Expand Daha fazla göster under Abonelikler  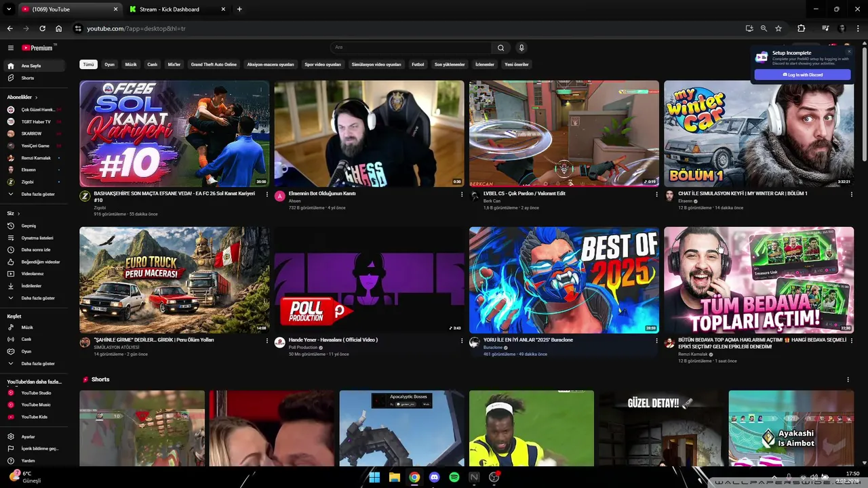click(x=36, y=194)
